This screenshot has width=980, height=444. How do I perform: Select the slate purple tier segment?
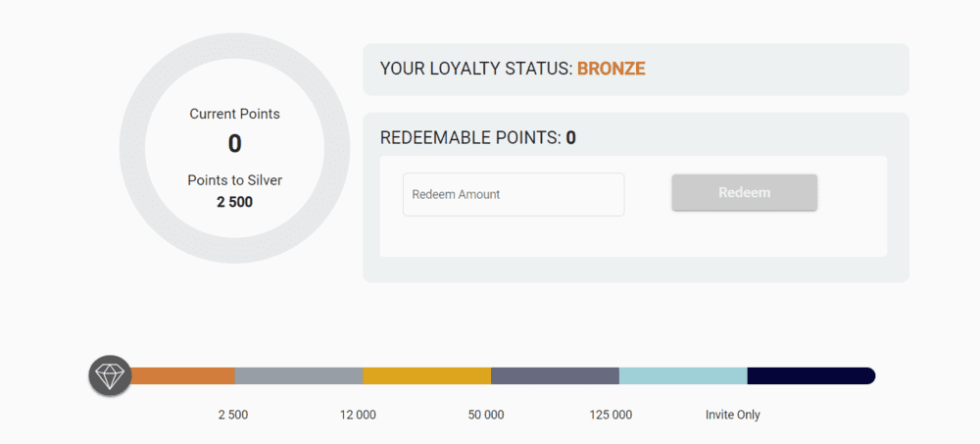tap(555, 375)
